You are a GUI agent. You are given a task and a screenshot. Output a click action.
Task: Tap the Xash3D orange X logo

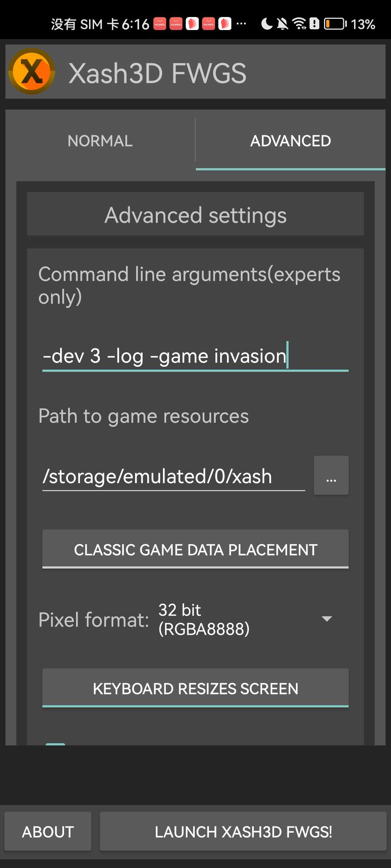coord(32,71)
